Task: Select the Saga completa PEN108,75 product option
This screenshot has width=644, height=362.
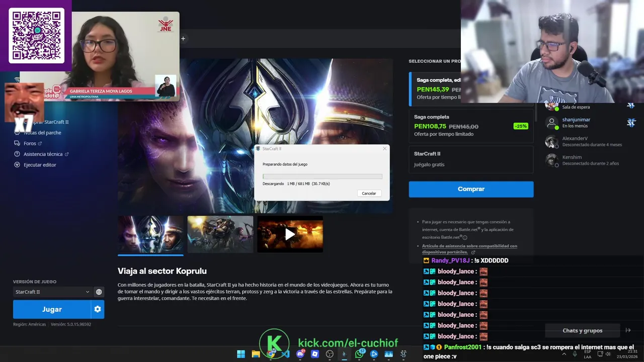Action: pyautogui.click(x=471, y=126)
